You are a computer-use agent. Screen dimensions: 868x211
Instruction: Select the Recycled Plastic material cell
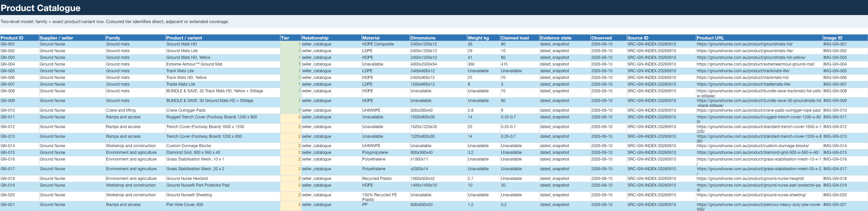click(x=385, y=179)
